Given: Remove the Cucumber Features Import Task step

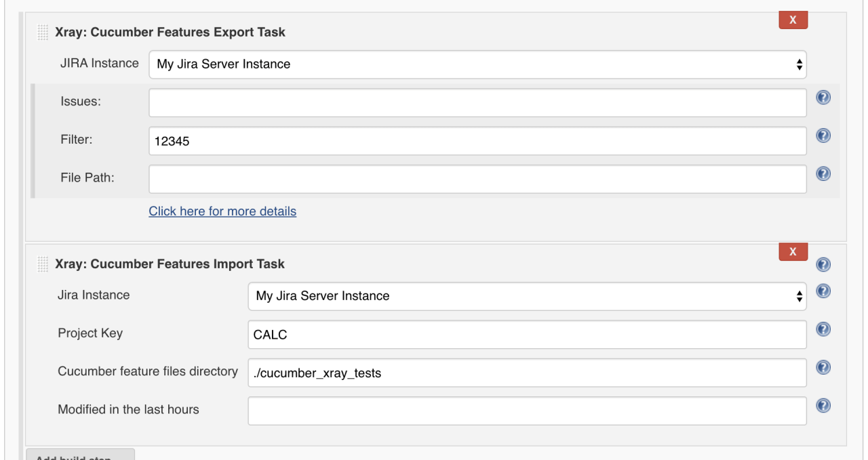Looking at the screenshot, I should coord(793,251).
